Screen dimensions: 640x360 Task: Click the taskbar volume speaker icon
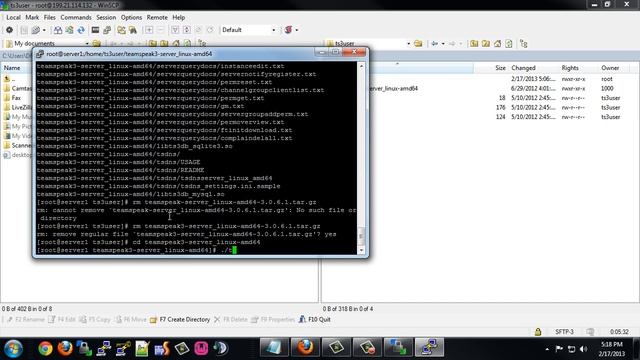584,349
